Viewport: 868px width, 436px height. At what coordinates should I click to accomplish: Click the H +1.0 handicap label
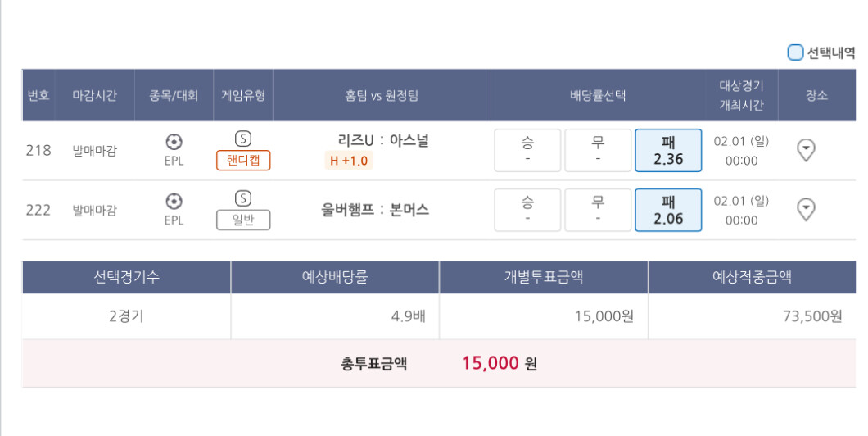pyautogui.click(x=349, y=161)
